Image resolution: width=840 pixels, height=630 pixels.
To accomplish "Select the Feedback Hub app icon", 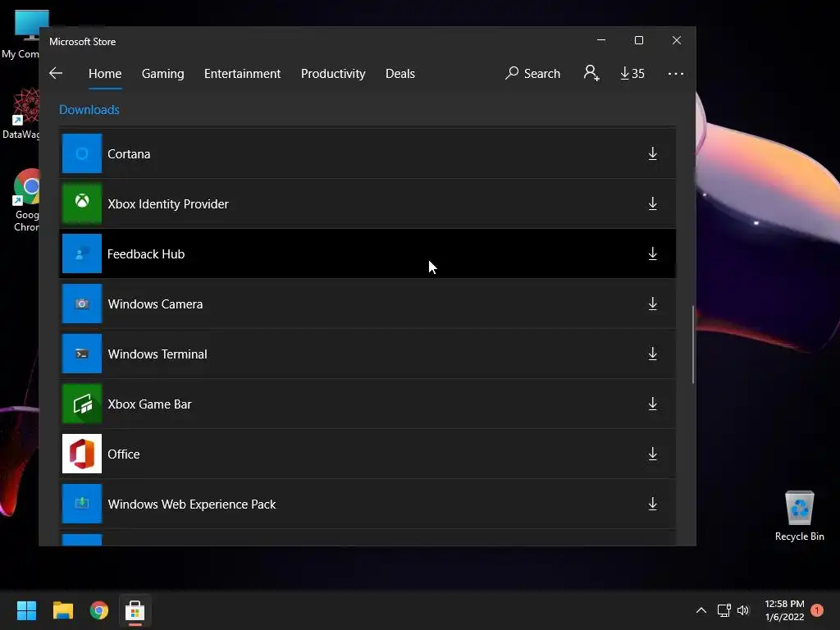I will [x=82, y=253].
